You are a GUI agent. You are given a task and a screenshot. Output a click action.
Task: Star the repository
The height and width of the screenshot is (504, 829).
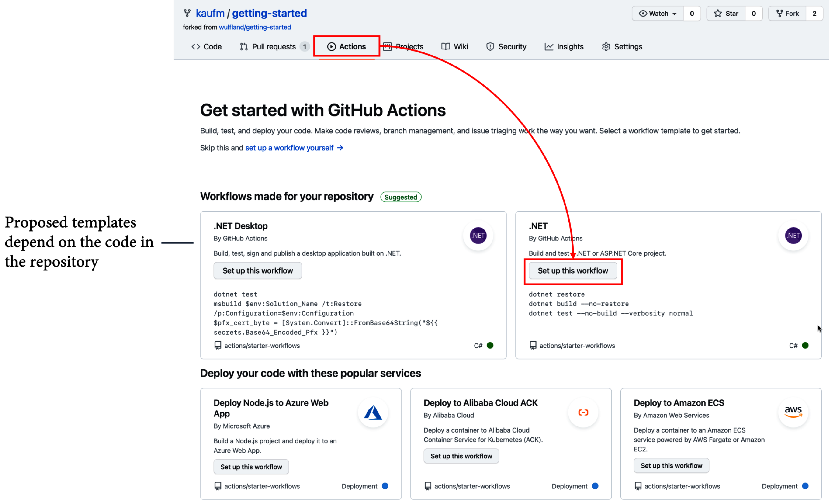coord(726,13)
